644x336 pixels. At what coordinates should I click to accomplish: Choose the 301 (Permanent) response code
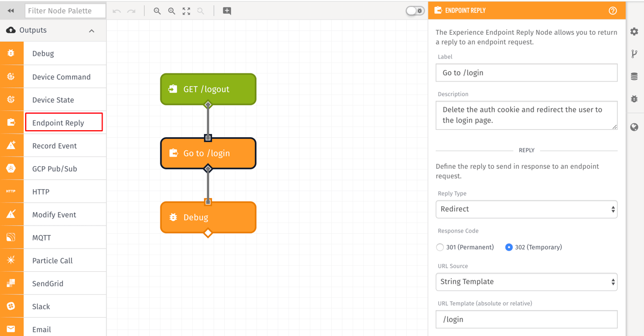coord(440,247)
